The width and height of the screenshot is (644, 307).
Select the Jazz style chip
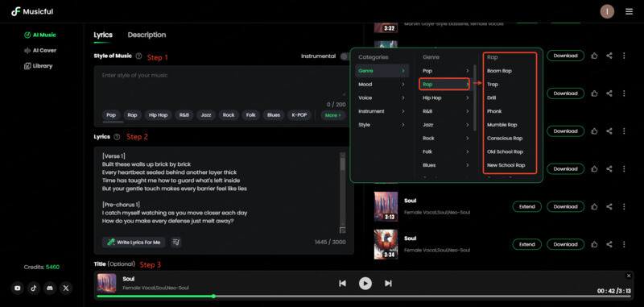point(206,115)
